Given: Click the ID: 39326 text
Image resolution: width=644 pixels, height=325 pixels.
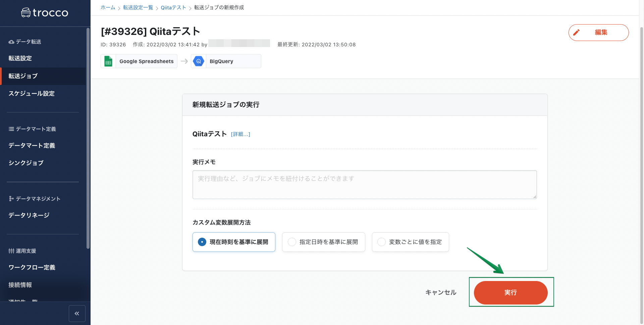Looking at the screenshot, I should pos(113,45).
